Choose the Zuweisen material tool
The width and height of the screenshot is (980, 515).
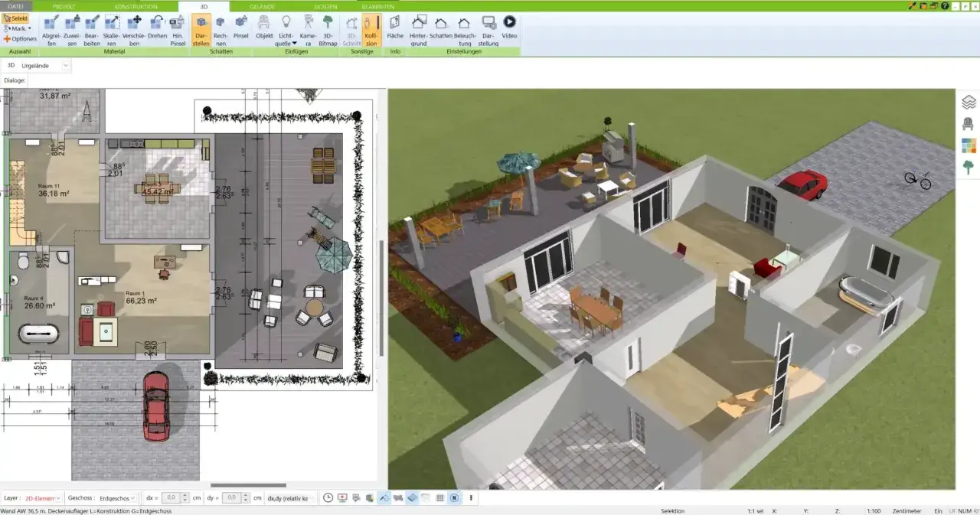click(72, 31)
